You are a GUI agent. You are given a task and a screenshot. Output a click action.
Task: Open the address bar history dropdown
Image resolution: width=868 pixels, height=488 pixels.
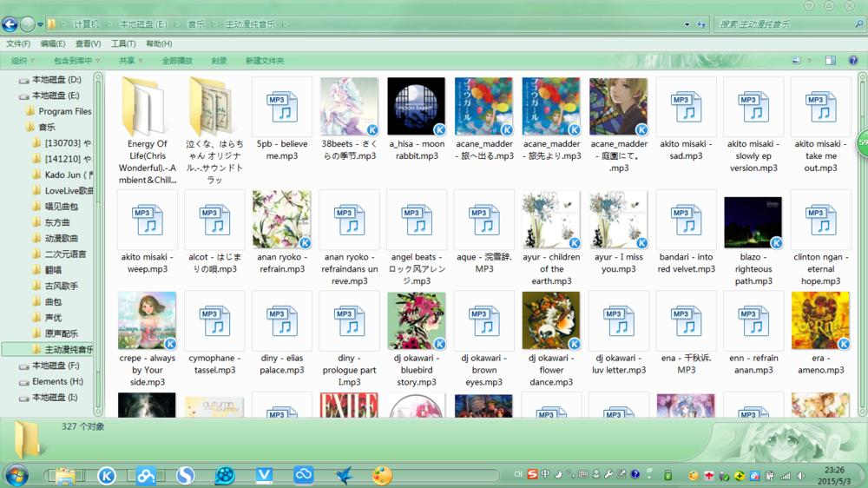click(x=687, y=24)
